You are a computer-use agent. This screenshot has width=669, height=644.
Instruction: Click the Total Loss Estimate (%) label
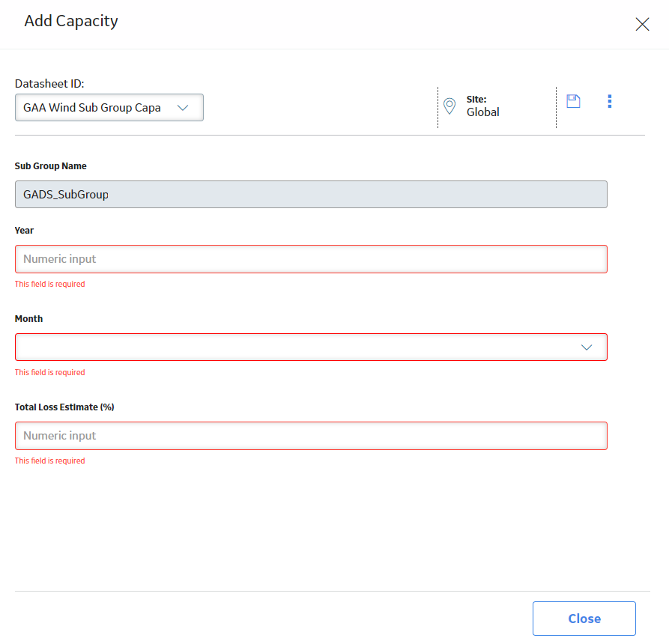(x=64, y=407)
